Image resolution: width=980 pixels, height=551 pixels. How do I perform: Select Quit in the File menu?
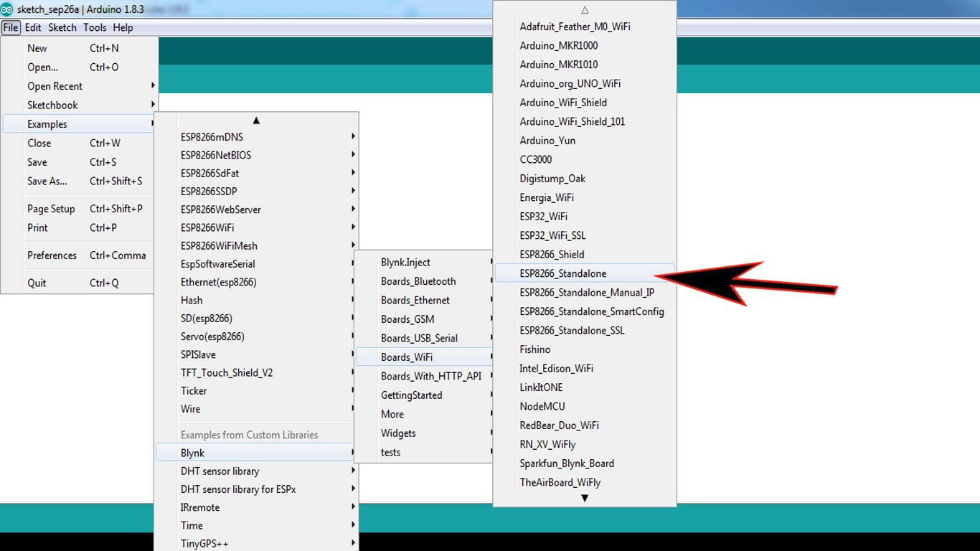[79, 283]
